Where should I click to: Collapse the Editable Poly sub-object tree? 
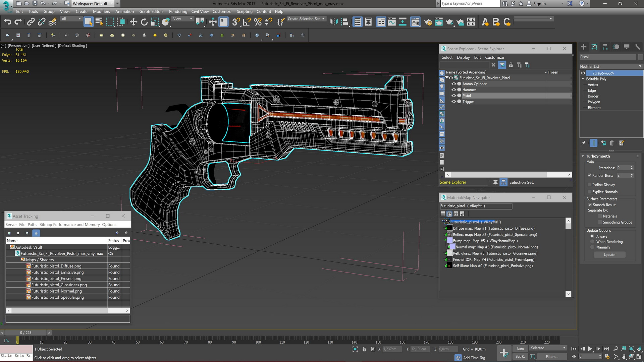[x=583, y=79]
